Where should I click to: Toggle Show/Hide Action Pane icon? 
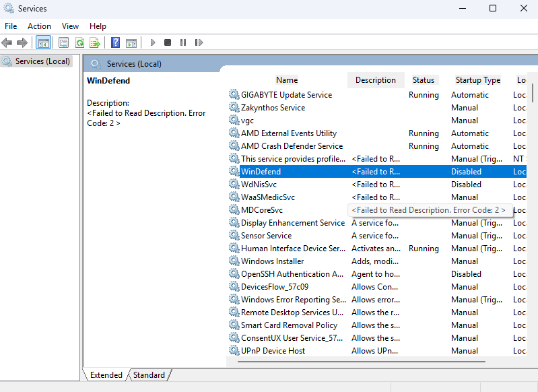click(131, 42)
